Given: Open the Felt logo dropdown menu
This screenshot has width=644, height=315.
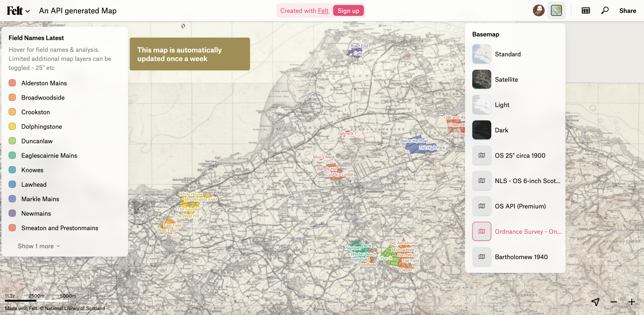Looking at the screenshot, I should 18,11.
